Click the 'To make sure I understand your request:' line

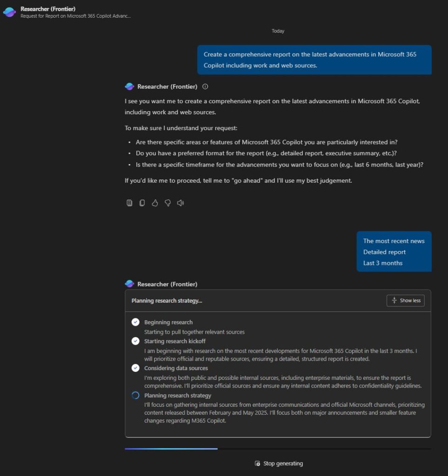coord(181,128)
